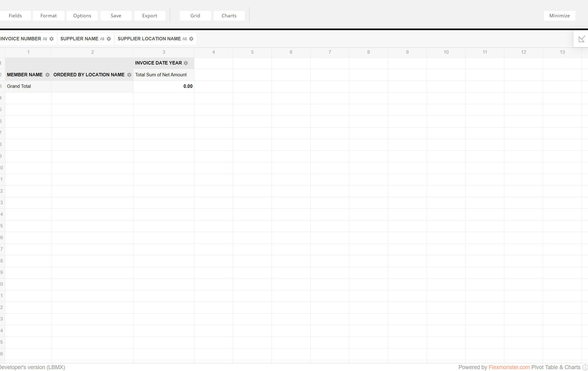Click the diagonal arrow collapse icon
The width and height of the screenshot is (588, 371).
[x=581, y=39]
